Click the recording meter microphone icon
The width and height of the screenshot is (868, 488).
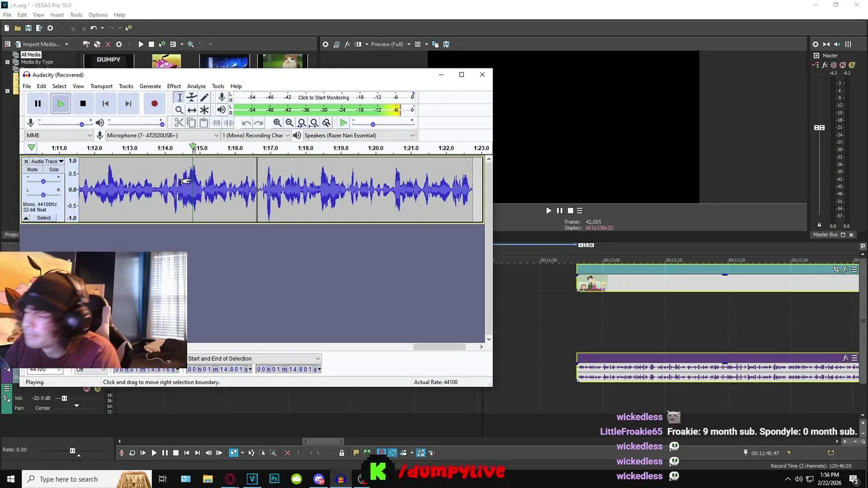point(221,98)
